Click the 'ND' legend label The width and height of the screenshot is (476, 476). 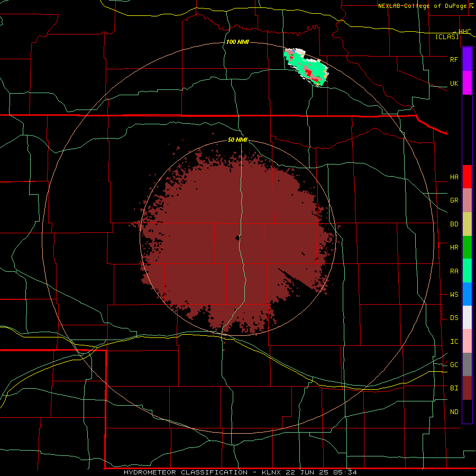(454, 412)
